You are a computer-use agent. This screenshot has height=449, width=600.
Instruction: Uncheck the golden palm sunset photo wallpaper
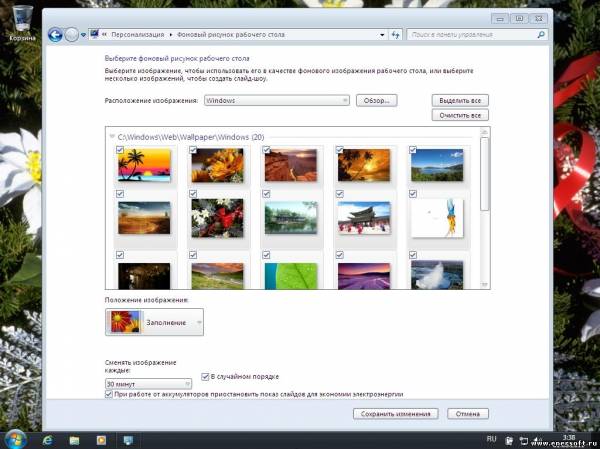click(339, 150)
